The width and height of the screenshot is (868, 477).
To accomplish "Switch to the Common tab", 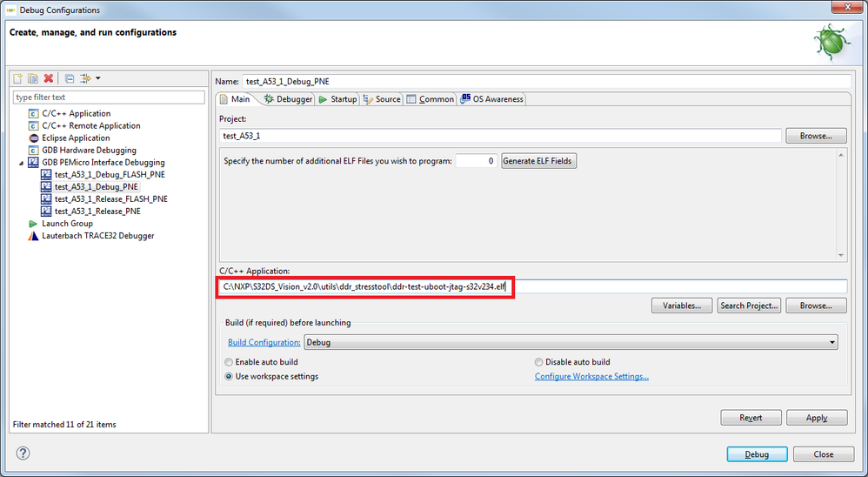I will point(431,99).
